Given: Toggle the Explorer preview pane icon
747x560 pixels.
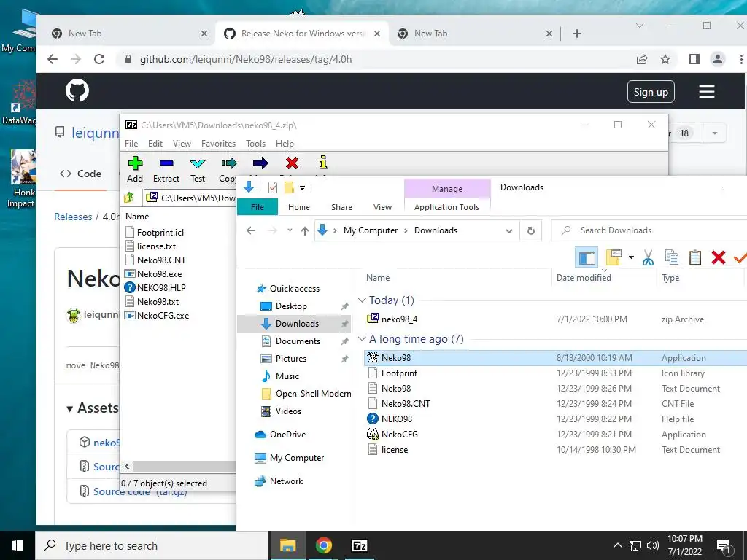Looking at the screenshot, I should 587,258.
